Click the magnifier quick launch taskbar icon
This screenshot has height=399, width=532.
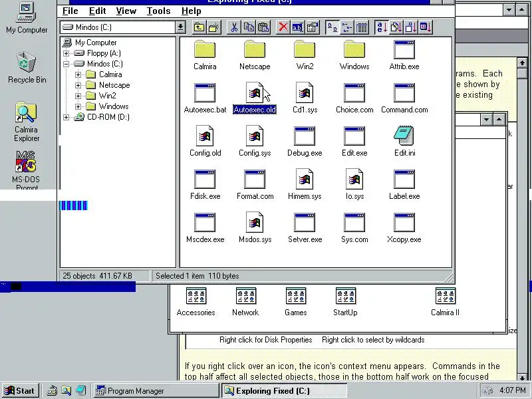pos(66,391)
